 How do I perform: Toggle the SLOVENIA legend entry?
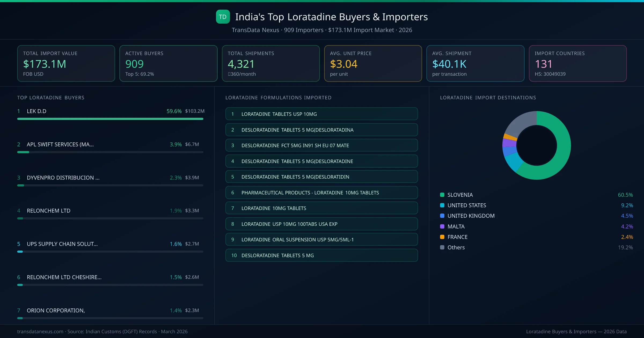tap(460, 195)
